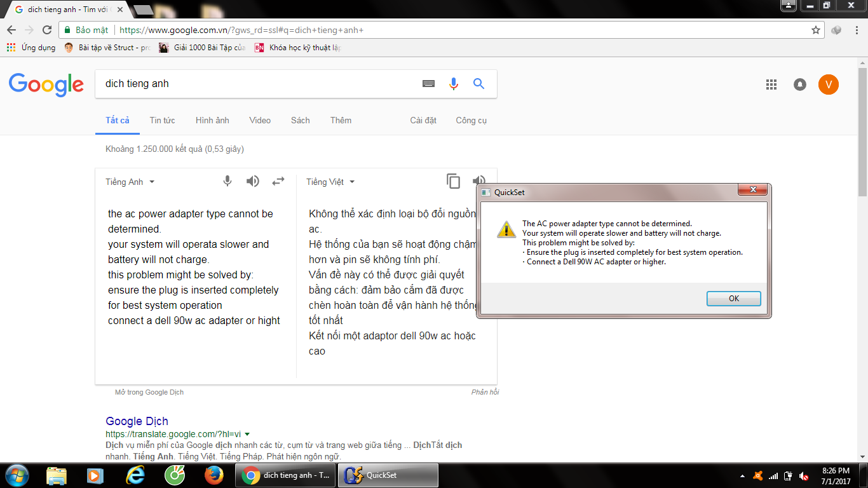Open the Tiếng Anh source language dropdown
868x488 pixels.
click(130, 182)
